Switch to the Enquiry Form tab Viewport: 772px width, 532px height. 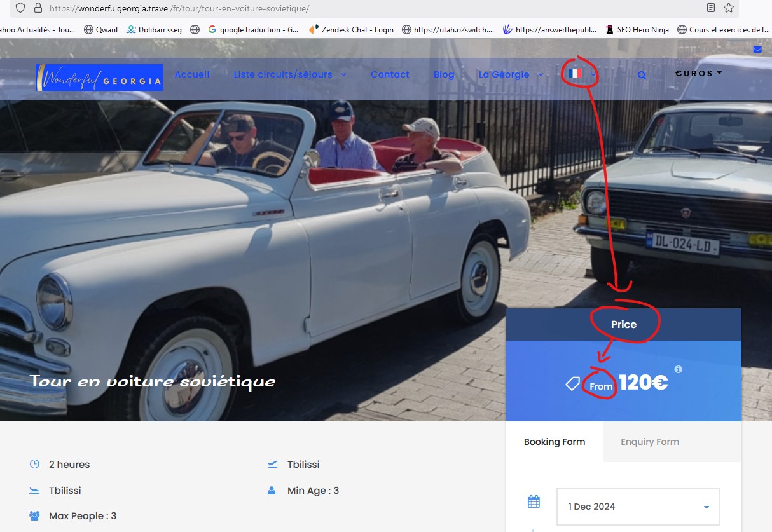[x=650, y=442]
